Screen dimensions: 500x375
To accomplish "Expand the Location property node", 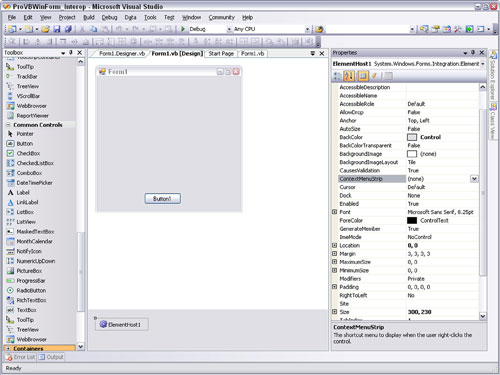I will tap(335, 245).
